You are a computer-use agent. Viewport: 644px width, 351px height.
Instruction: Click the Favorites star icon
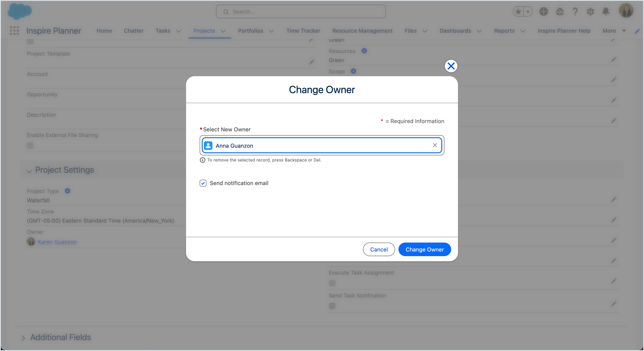(x=518, y=11)
